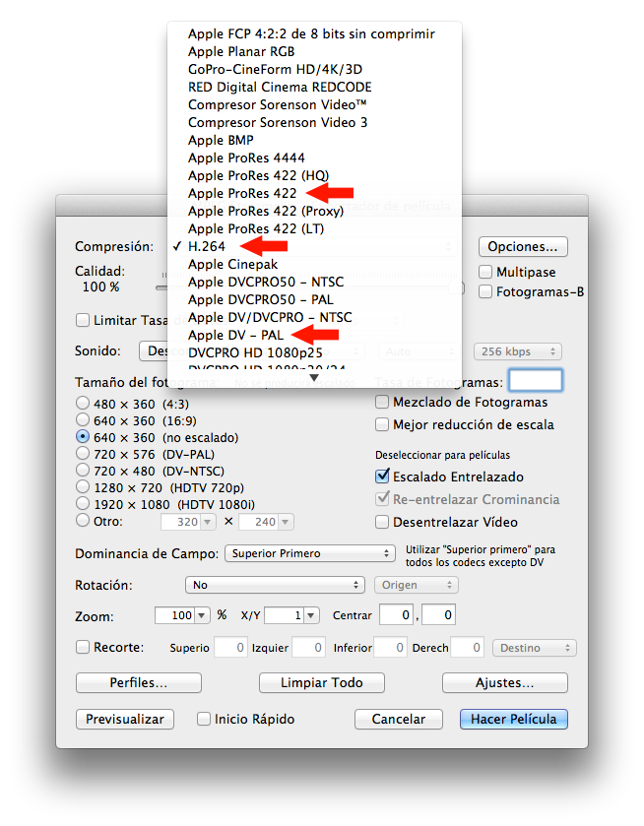This screenshot has width=644, height=826.
Task: Choose 720 × 576 DV-PAL frame size
Action: point(83,454)
